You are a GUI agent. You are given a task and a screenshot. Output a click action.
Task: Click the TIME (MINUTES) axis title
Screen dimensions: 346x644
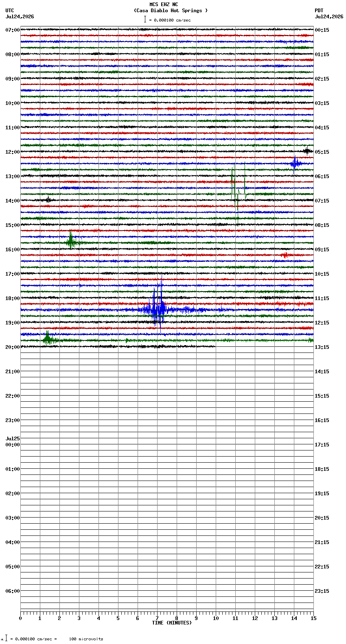point(172,623)
